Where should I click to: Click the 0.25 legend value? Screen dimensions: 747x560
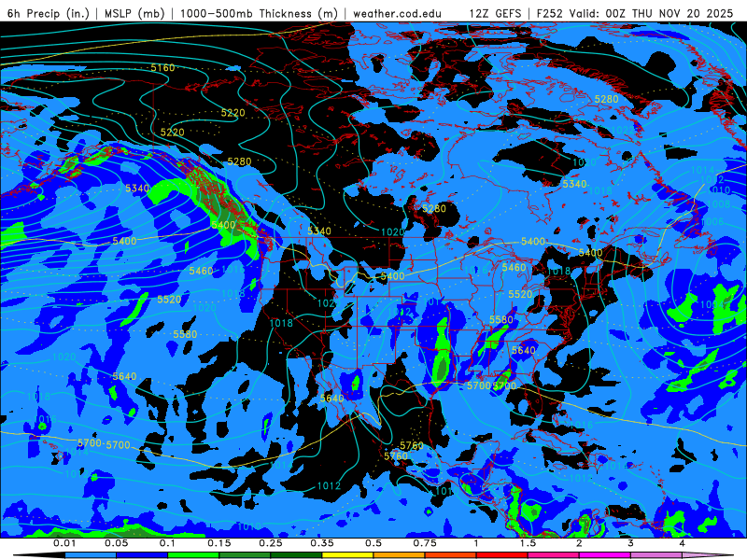click(x=271, y=543)
